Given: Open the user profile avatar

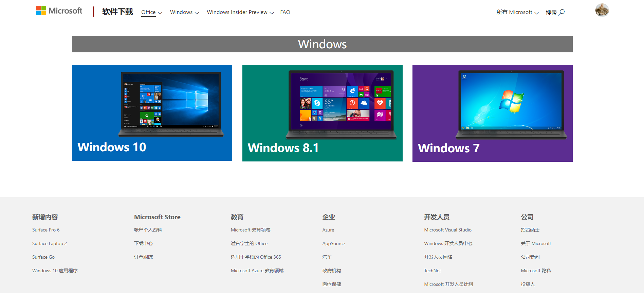Looking at the screenshot, I should pos(602,10).
